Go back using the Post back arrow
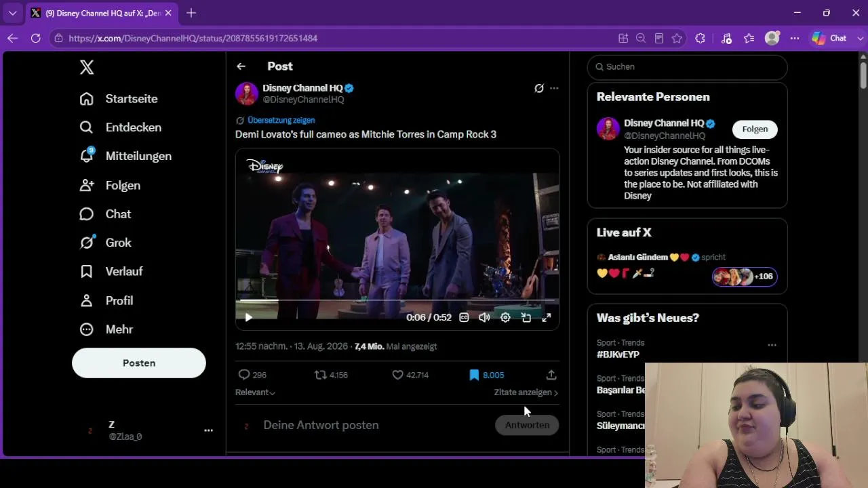This screenshot has height=488, width=868. click(241, 66)
